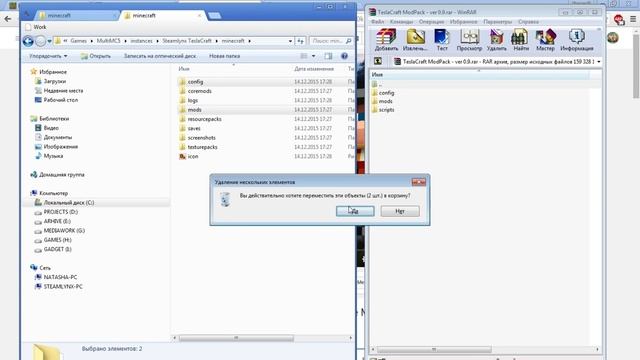Select the icon file in the list
The width and height of the screenshot is (640, 360).
[x=193, y=156]
